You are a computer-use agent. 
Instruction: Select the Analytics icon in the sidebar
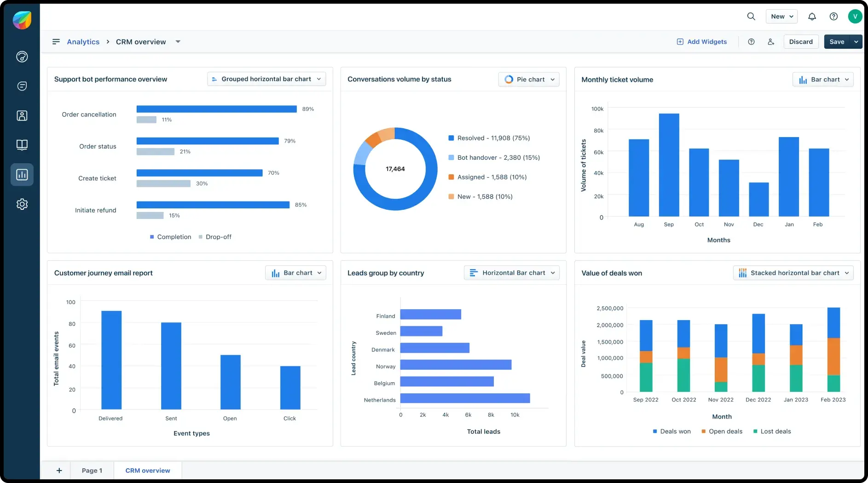[x=22, y=174]
